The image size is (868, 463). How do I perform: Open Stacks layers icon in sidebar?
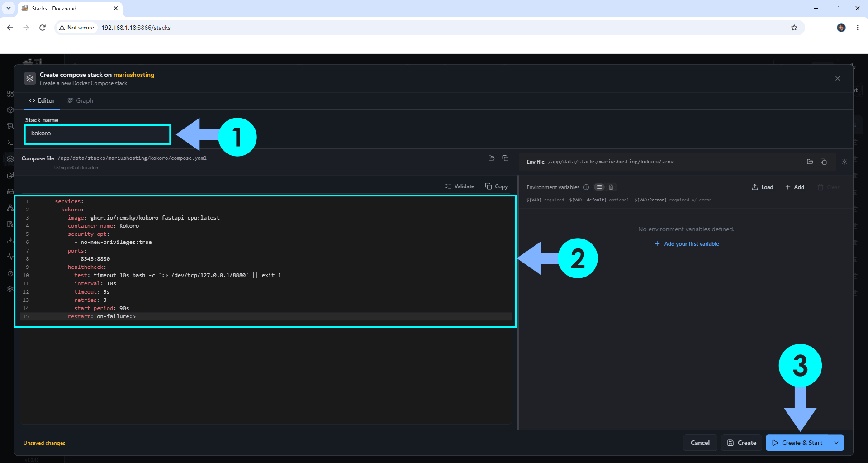(10, 159)
